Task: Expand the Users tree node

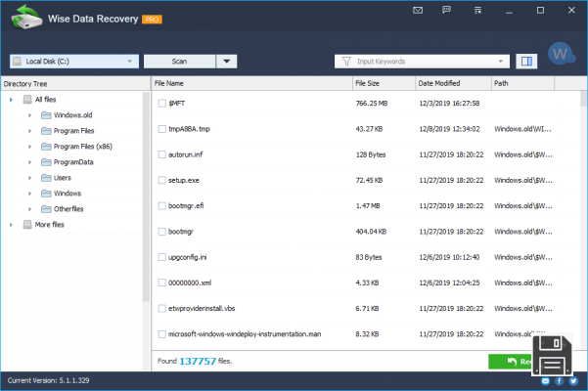Action: click(x=29, y=178)
